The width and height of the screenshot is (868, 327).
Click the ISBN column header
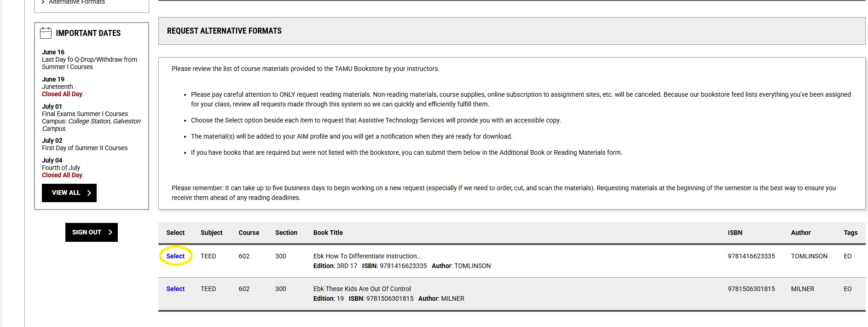click(735, 233)
